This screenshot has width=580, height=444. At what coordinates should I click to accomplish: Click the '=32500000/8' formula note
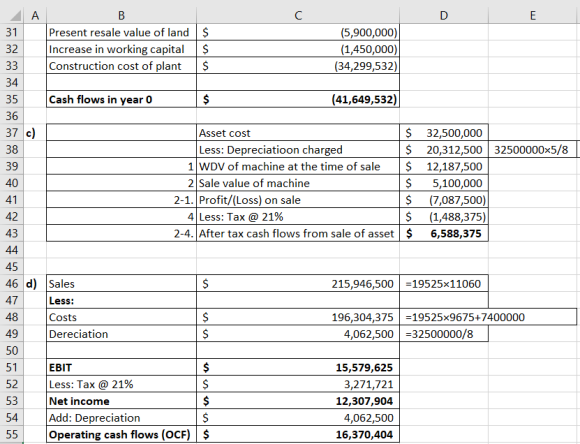point(444,334)
